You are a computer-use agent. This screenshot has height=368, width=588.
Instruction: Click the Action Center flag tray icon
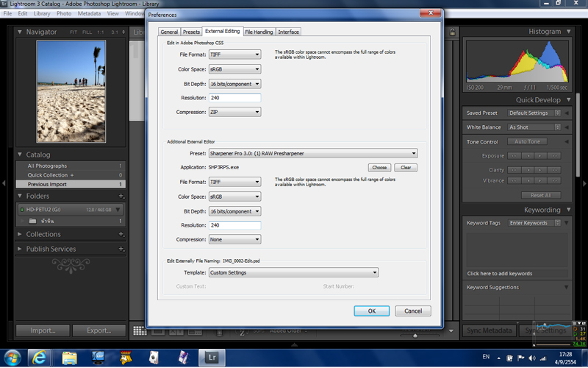(521, 358)
